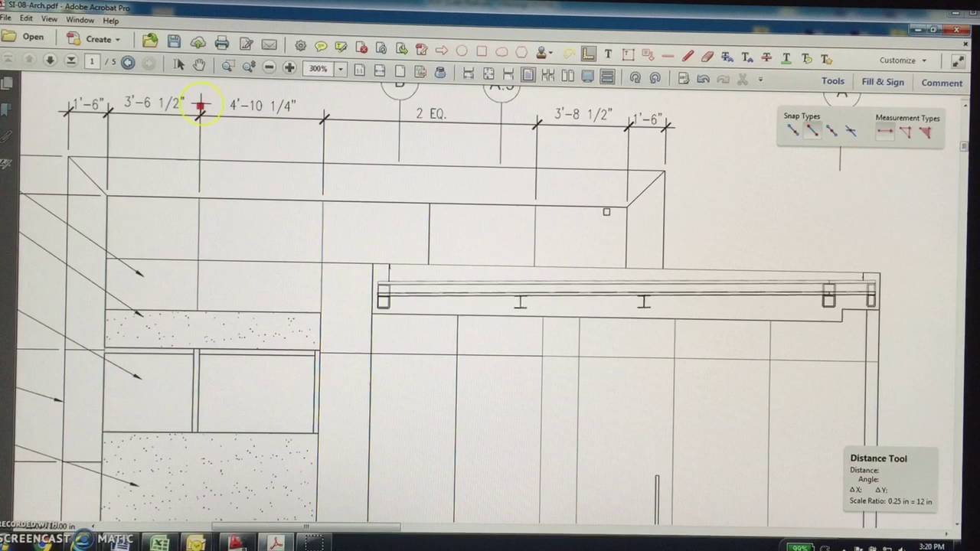Select the highlight text tool
Viewport: 980px width, 551px height.
click(x=341, y=47)
